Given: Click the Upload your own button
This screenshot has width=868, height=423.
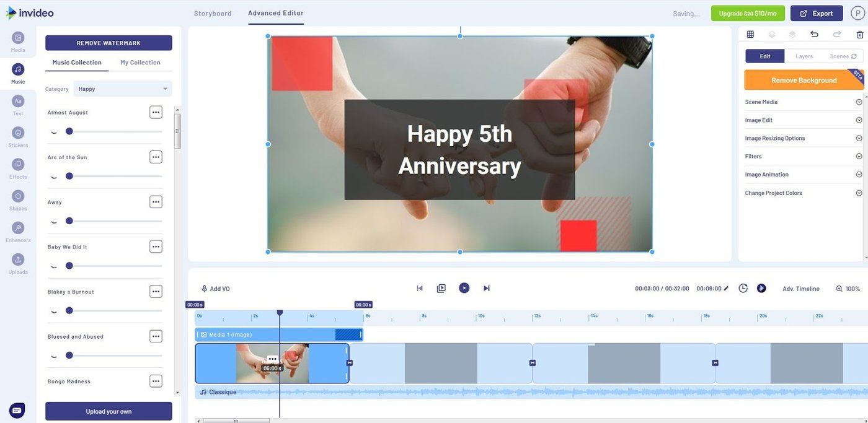Looking at the screenshot, I should 108,411.
